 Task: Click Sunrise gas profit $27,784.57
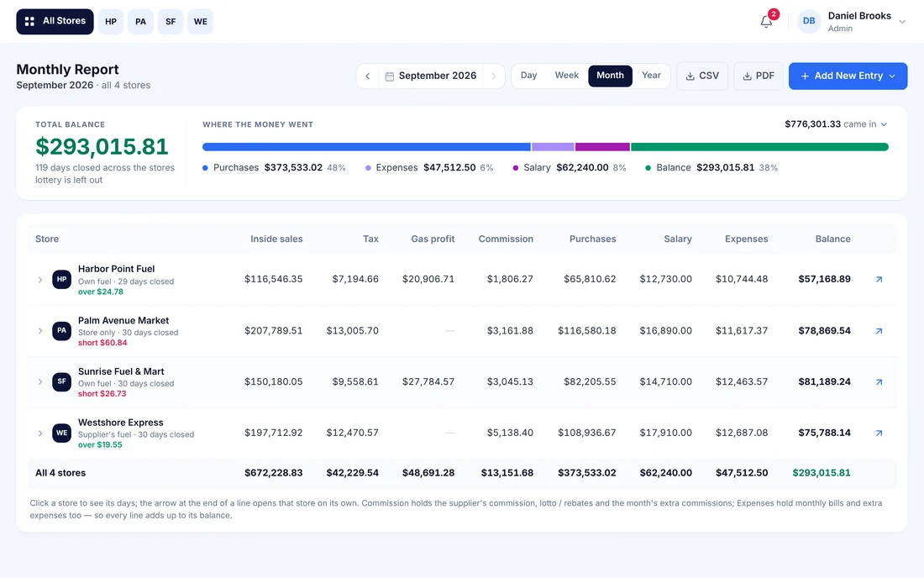(x=428, y=381)
